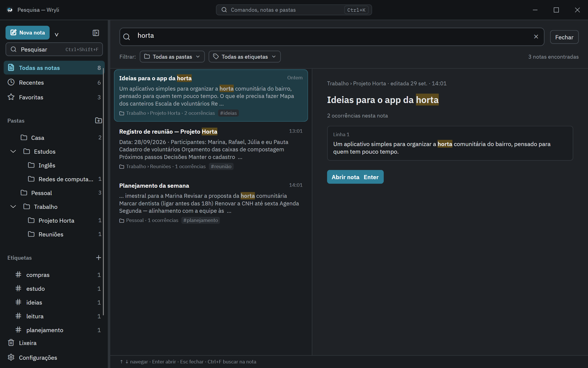Click the #planejamento chip on result
The width and height of the screenshot is (588, 368).
pos(201,220)
